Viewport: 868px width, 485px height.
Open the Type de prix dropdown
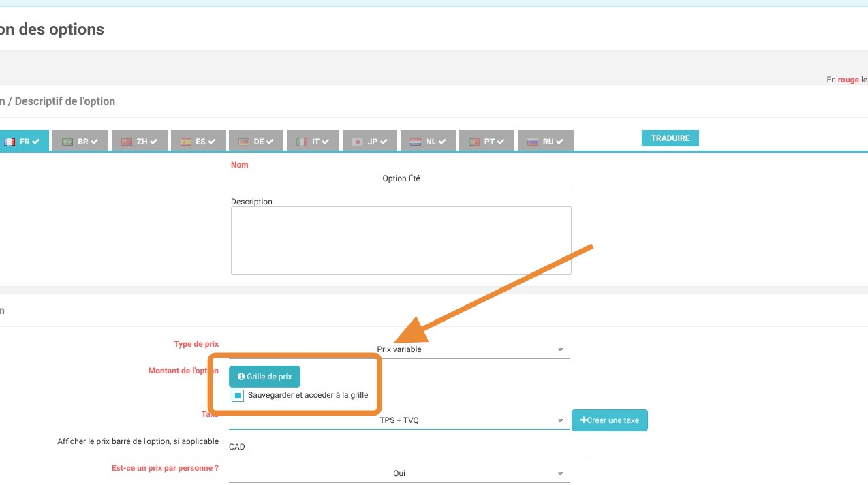tap(399, 349)
